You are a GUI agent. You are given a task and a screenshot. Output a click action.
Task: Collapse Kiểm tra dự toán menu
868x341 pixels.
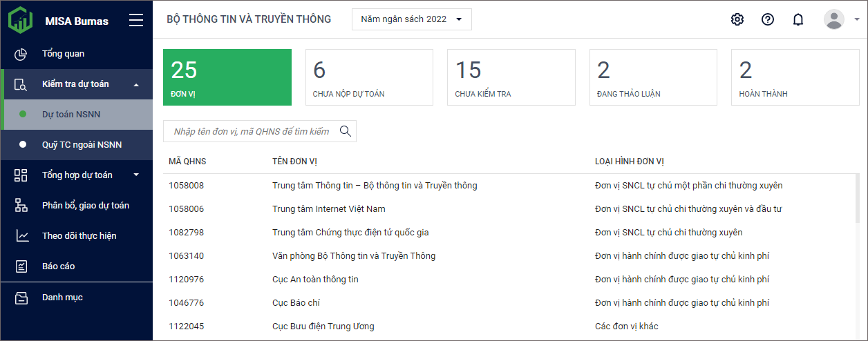pos(136,84)
